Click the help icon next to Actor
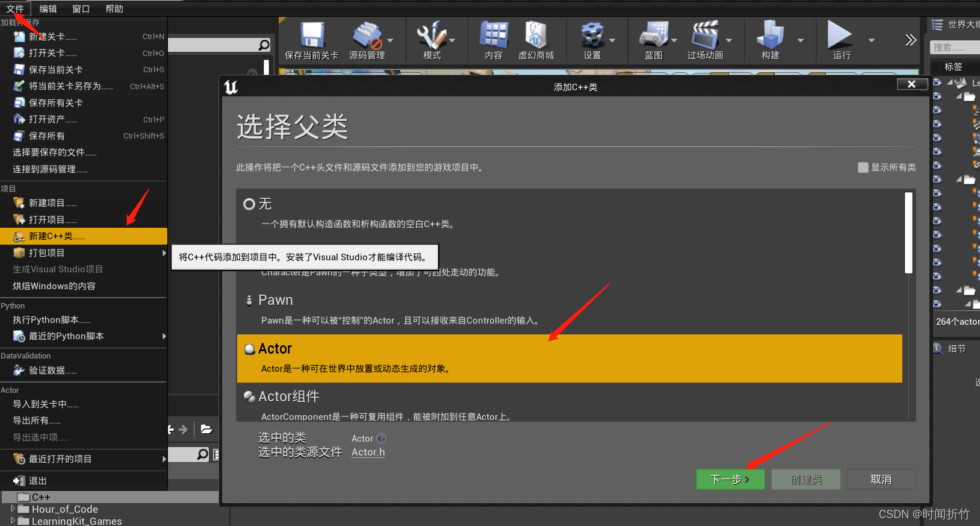 click(x=381, y=439)
